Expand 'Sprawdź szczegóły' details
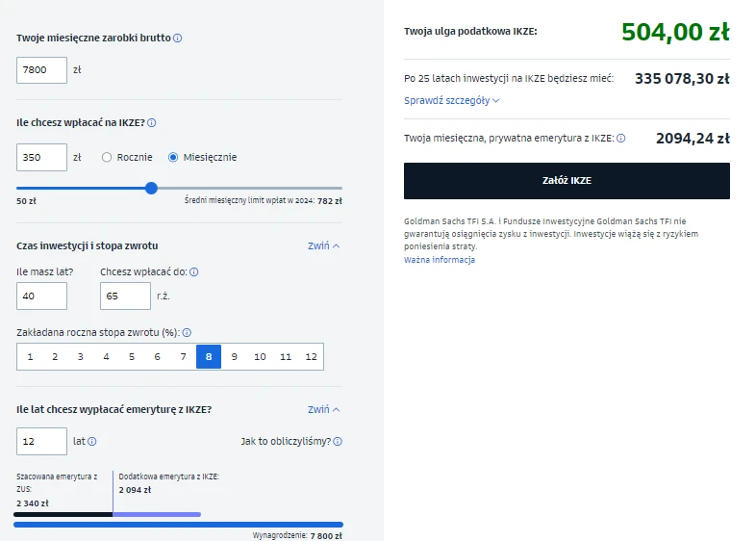 tap(451, 100)
